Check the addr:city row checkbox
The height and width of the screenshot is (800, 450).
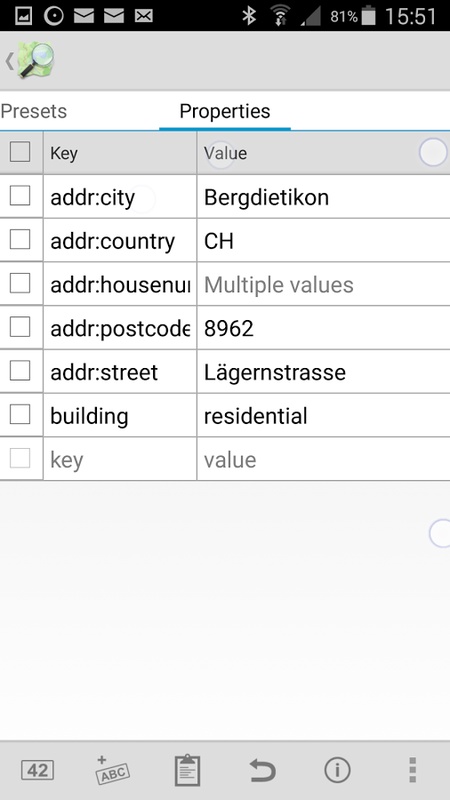20,196
